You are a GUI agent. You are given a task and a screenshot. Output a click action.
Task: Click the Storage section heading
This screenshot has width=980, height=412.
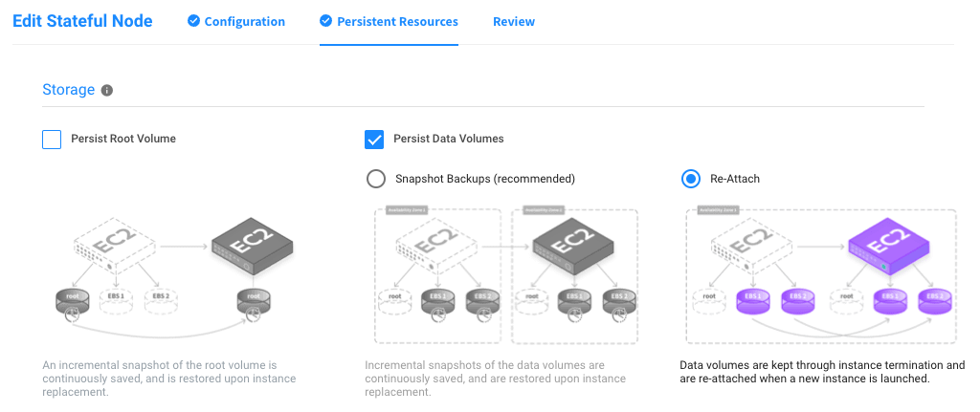68,90
